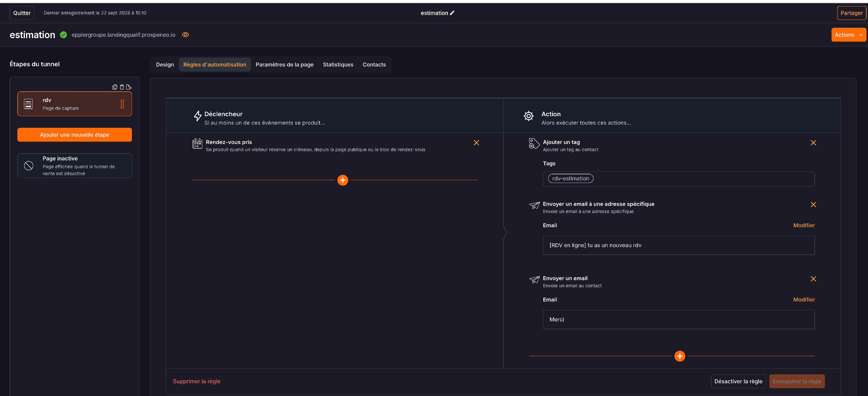Open the Actions dropdown menu

click(848, 35)
